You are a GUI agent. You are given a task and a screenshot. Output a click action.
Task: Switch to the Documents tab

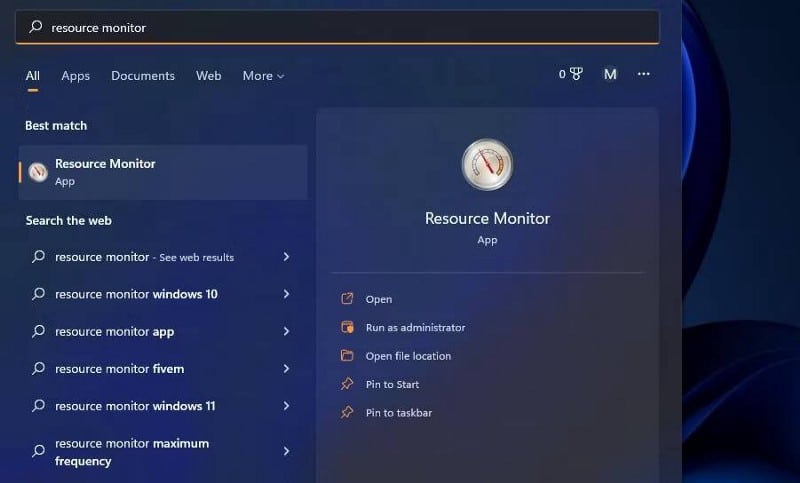[x=143, y=75]
